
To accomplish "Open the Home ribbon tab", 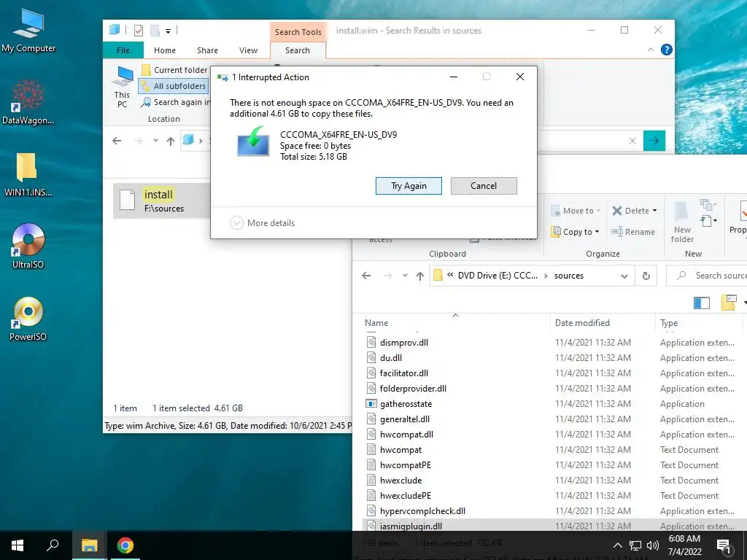I will coord(165,50).
